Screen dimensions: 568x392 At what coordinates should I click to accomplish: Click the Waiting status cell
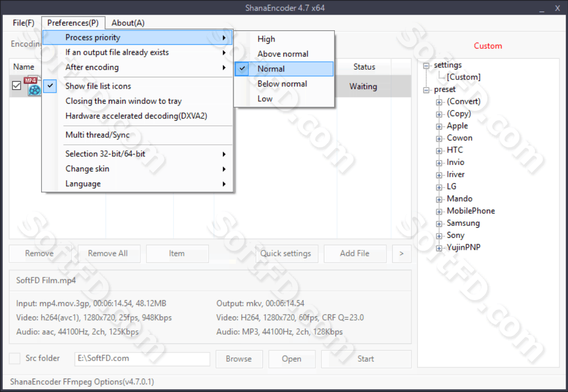(364, 87)
